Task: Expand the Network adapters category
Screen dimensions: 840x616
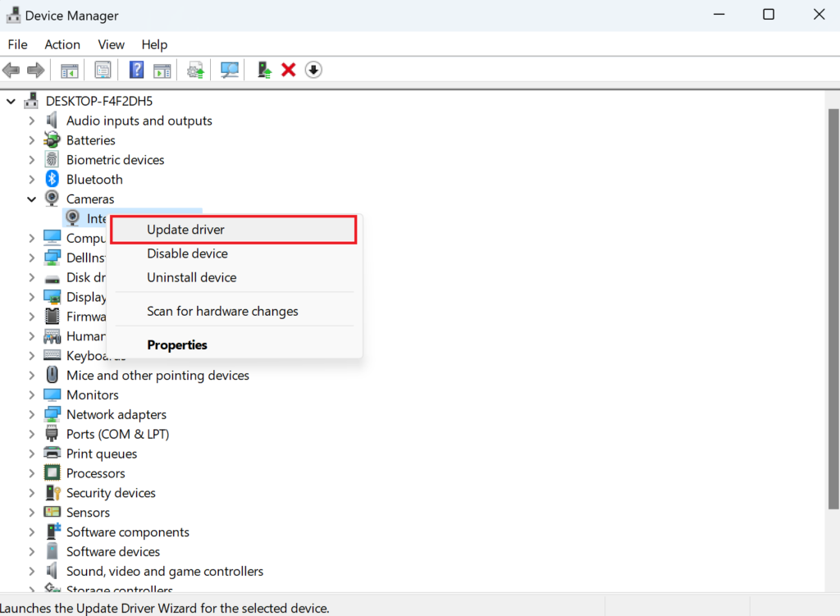Action: coord(31,415)
